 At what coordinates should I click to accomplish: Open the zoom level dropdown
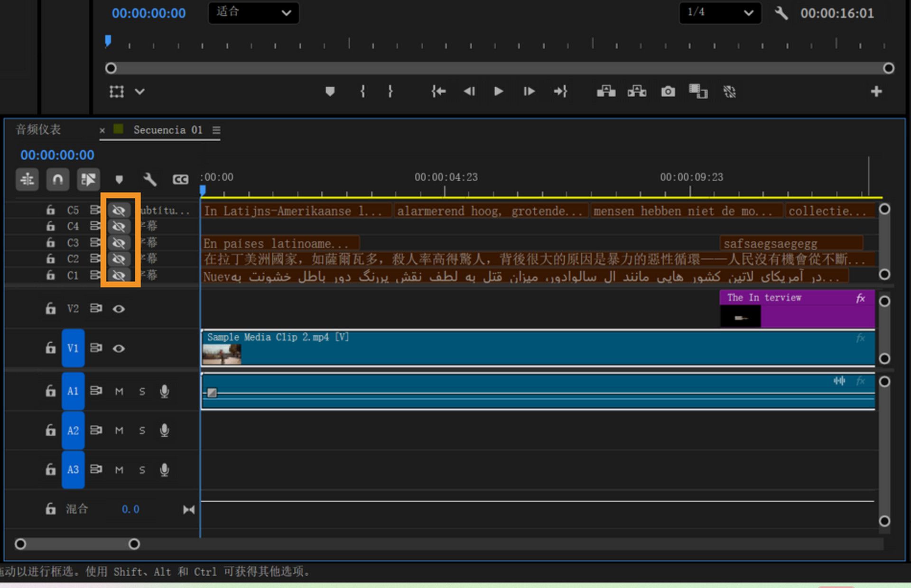tap(253, 13)
